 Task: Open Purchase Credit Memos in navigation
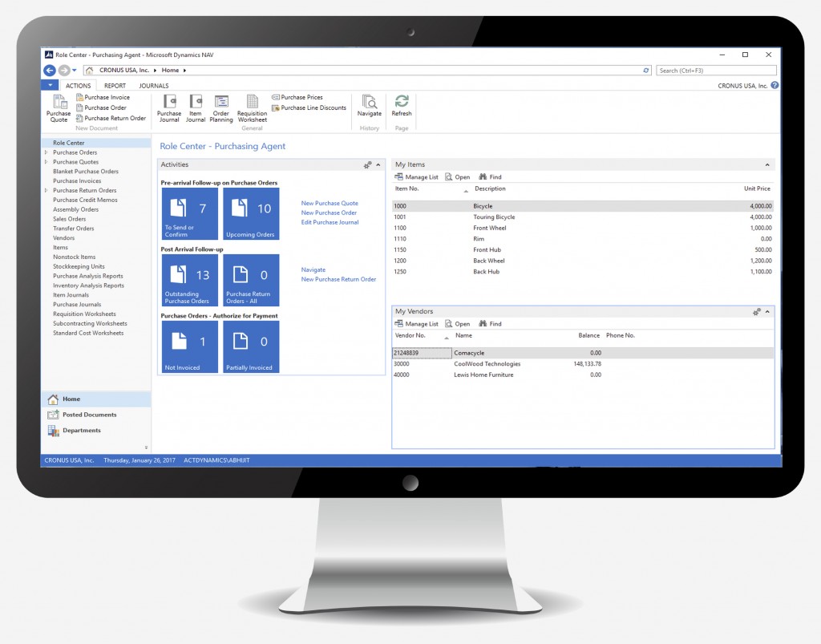[x=85, y=200]
